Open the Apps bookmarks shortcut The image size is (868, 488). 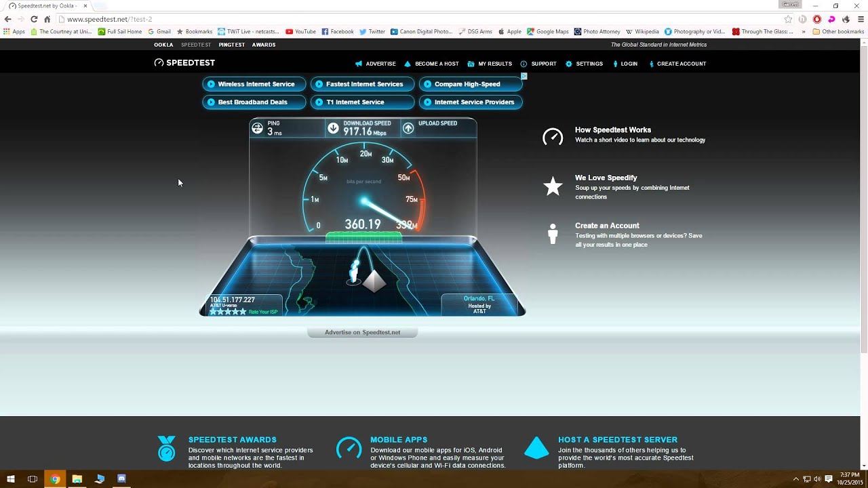point(14,31)
